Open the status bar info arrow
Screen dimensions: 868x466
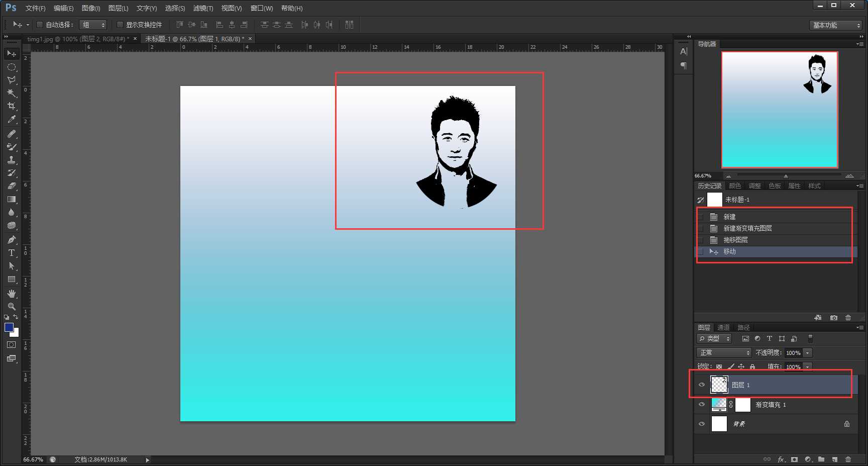pyautogui.click(x=147, y=459)
